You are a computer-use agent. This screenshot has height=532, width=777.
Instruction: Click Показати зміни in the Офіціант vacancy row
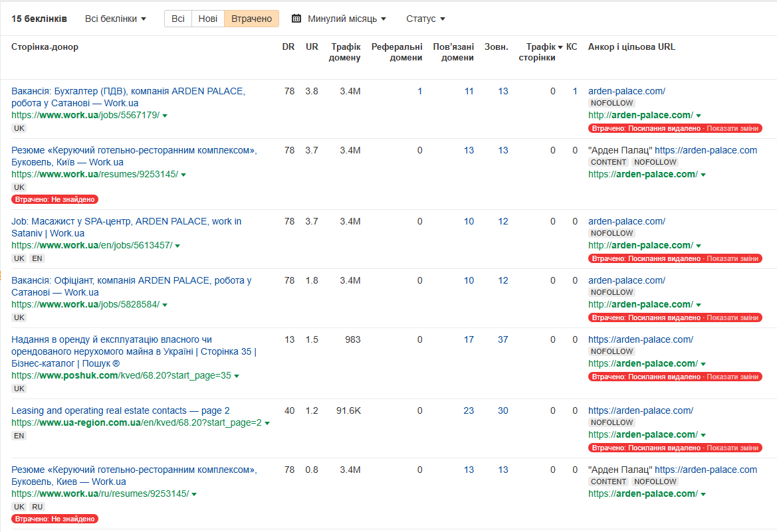[x=732, y=317]
